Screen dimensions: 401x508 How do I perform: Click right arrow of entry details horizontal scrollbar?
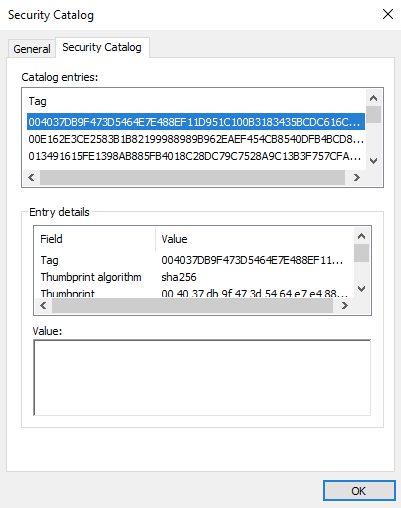(x=345, y=305)
